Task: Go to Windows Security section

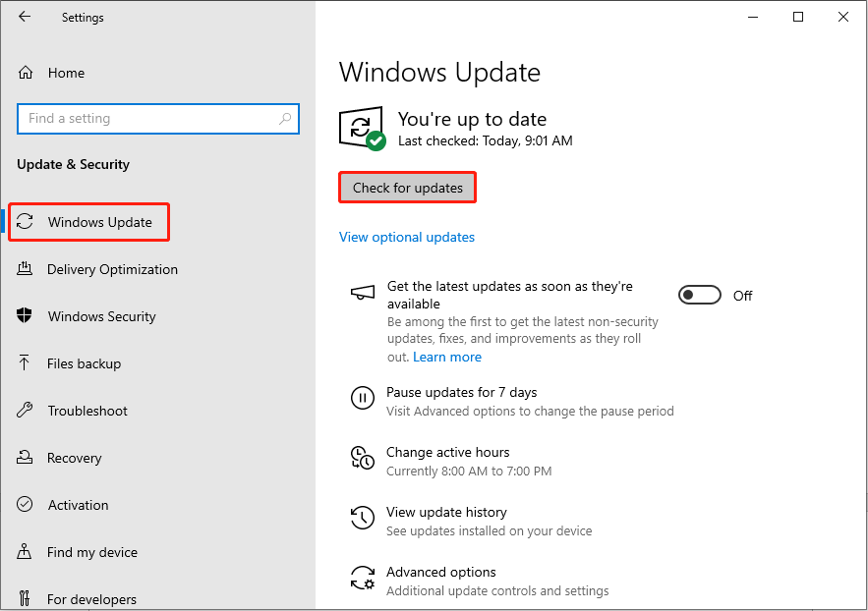Action: click(x=102, y=316)
